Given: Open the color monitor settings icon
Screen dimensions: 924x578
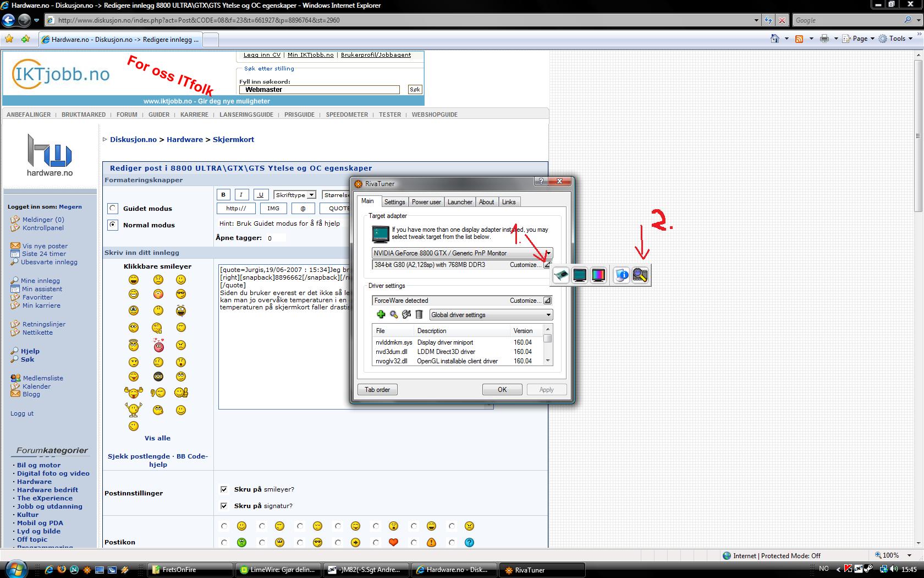Looking at the screenshot, I should point(598,275).
